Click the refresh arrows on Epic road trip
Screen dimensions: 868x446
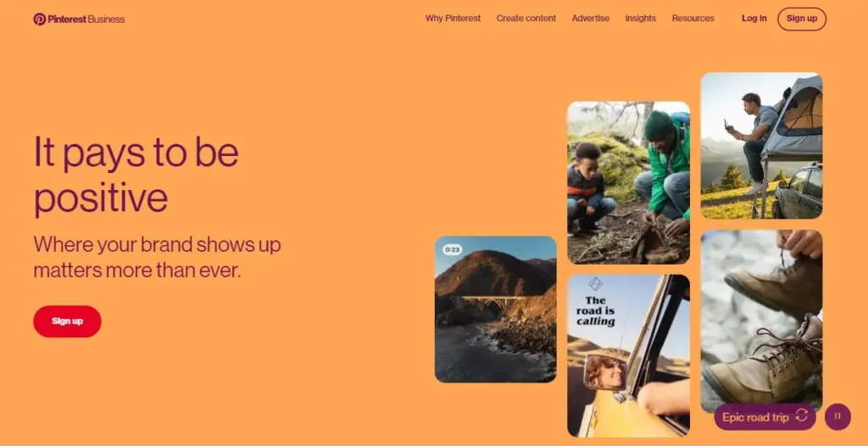point(801,416)
